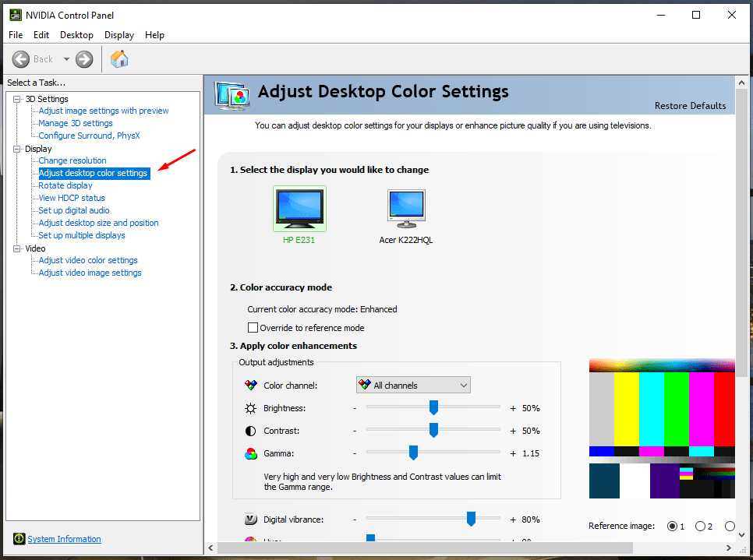Select the Acer K222HQL monitor icon
This screenshot has width=753, height=560.
coord(405,209)
